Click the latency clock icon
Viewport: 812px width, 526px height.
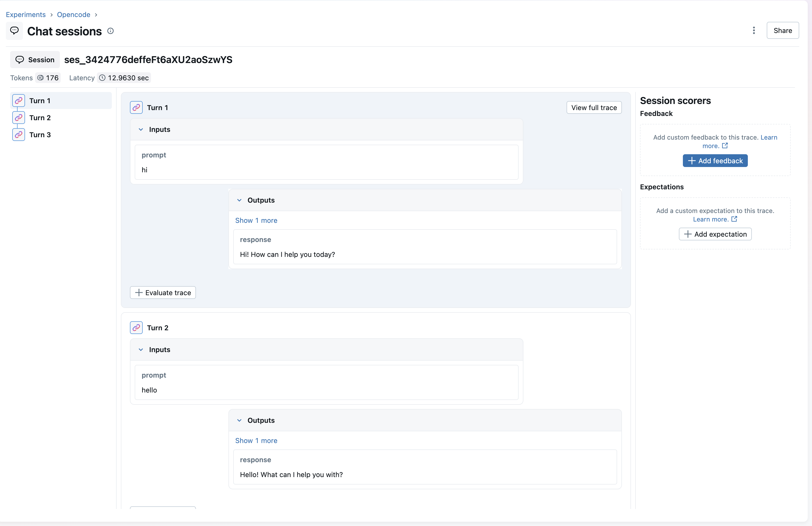[102, 78]
